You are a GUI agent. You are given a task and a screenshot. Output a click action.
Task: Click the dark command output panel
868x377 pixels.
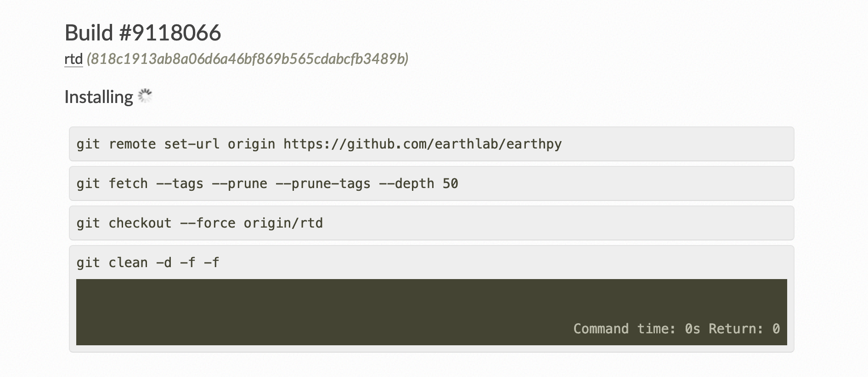[x=431, y=312]
